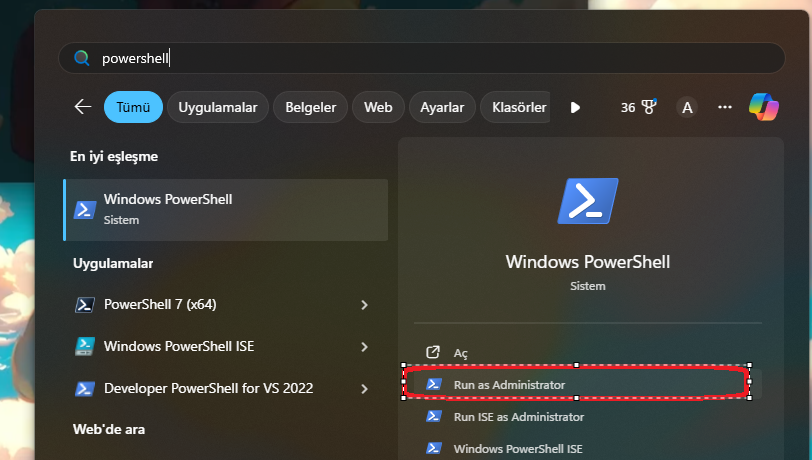Click the Run as Administrator PowerShell icon

tap(433, 384)
